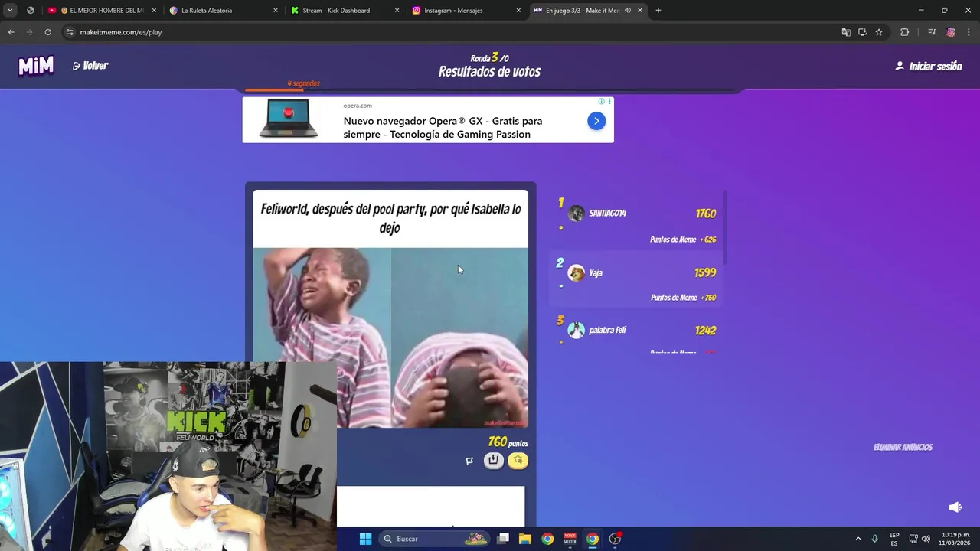The width and height of the screenshot is (980, 551).
Task: Click the 1599 score value
Action: point(705,273)
